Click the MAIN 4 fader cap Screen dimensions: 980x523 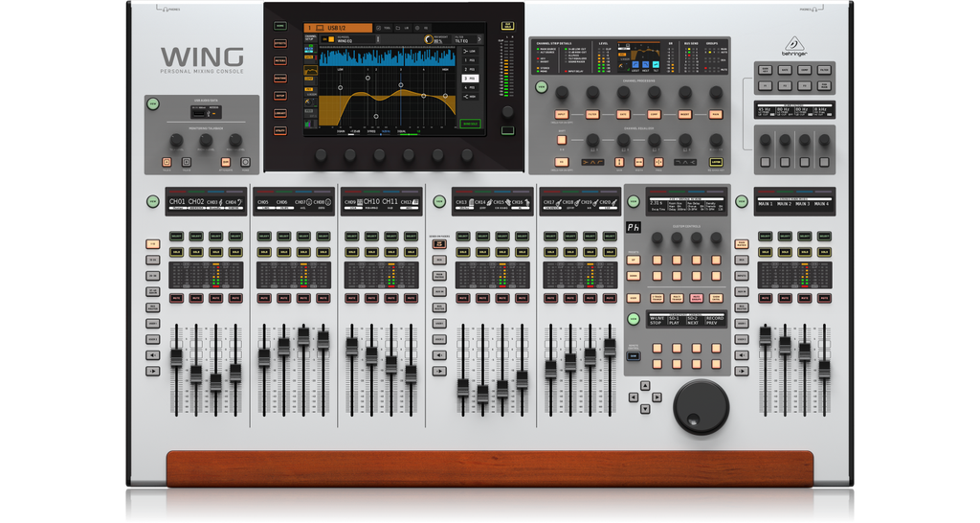point(824,369)
